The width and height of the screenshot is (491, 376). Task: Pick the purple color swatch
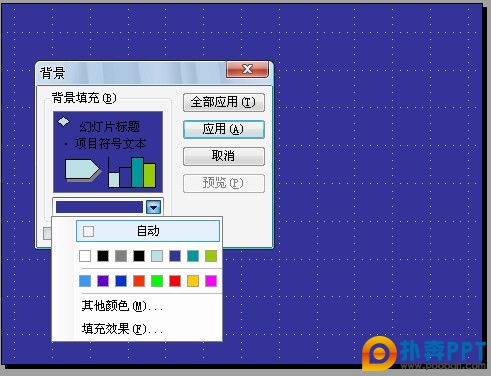(103, 281)
